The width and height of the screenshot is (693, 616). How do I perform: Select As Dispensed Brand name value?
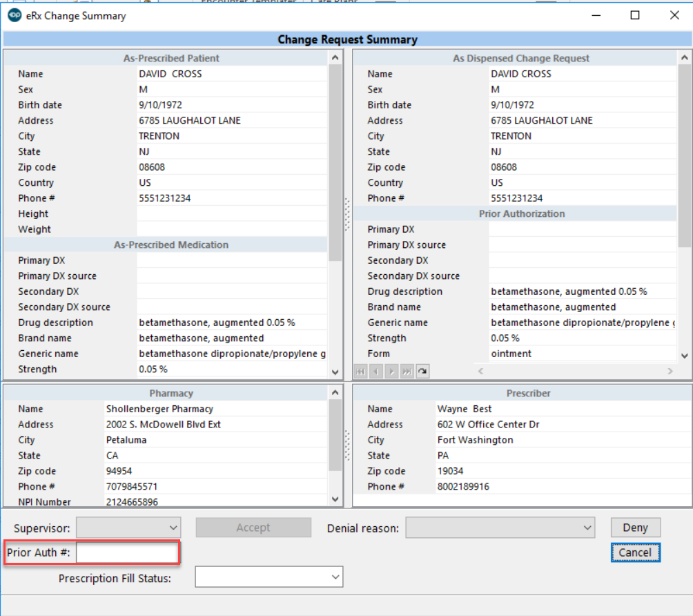(553, 307)
